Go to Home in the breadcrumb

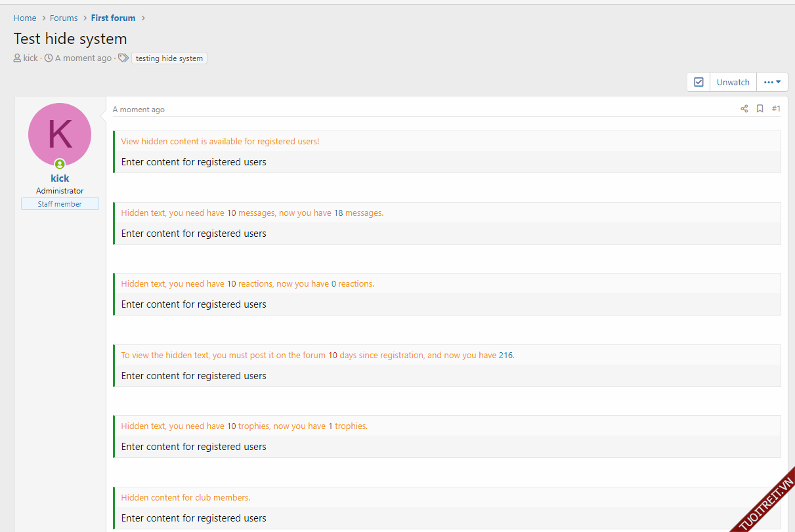click(25, 18)
